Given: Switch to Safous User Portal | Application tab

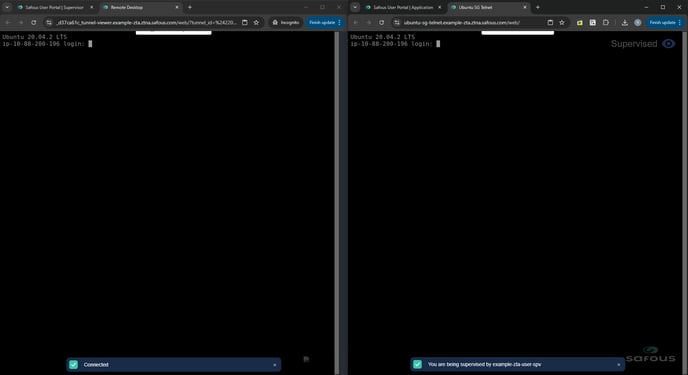Looking at the screenshot, I should coord(403,7).
